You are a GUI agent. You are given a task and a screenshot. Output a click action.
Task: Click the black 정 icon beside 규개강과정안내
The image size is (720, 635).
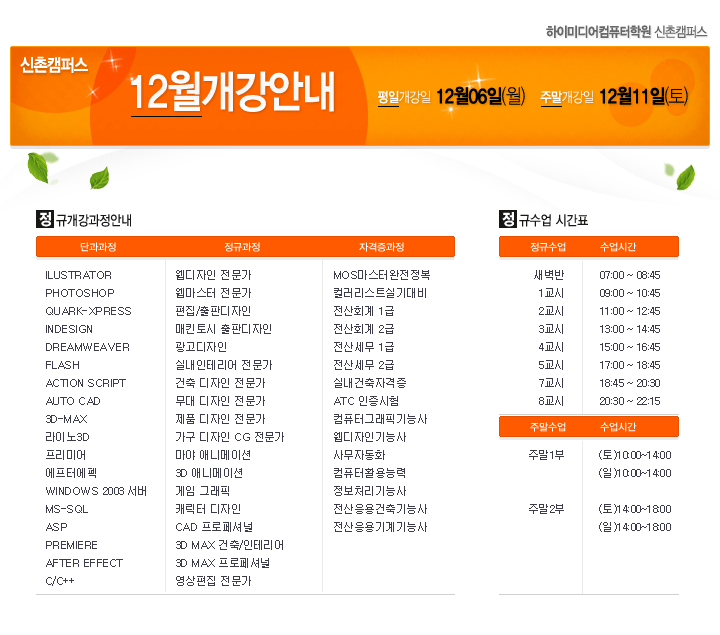[x=44, y=219]
